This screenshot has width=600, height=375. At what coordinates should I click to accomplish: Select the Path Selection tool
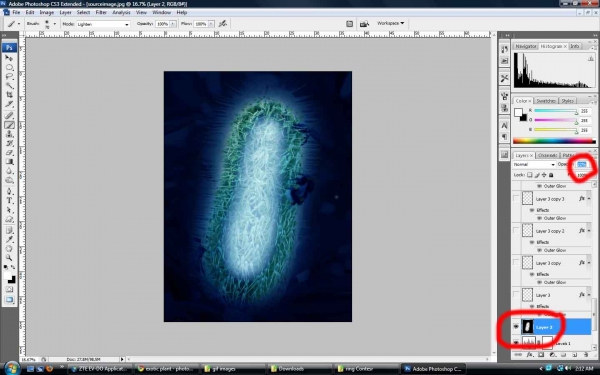tap(9, 210)
